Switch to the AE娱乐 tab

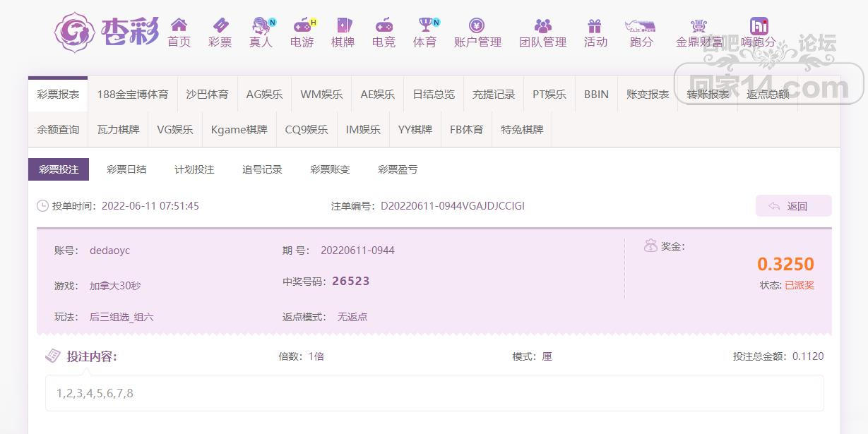[378, 94]
